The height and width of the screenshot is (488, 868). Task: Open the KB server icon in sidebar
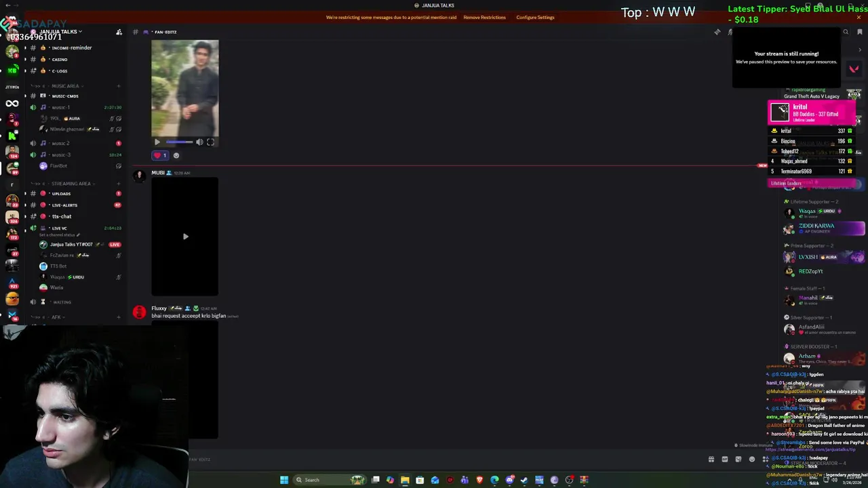coord(12,70)
